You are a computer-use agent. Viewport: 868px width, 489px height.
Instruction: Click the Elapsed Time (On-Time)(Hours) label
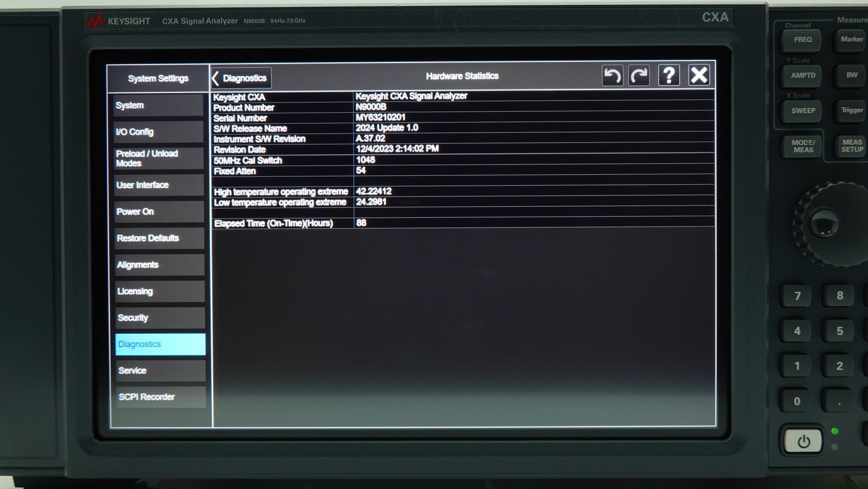pos(273,224)
